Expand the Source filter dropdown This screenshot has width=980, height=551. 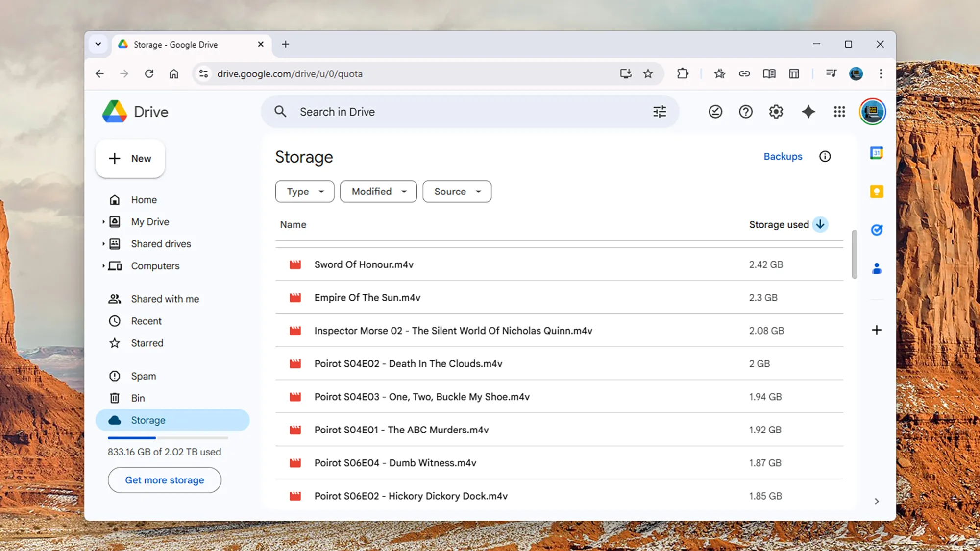pyautogui.click(x=456, y=192)
